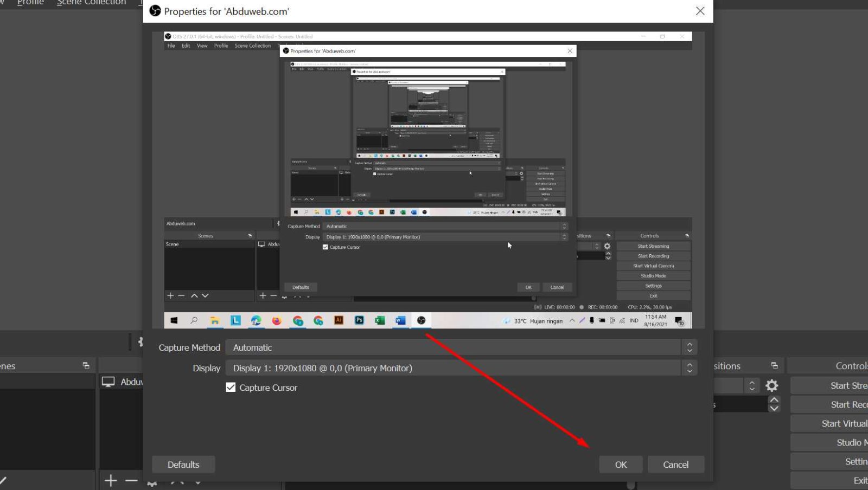This screenshot has height=490, width=868.
Task: Launch OBS Studio from the taskbar
Action: 422,320
